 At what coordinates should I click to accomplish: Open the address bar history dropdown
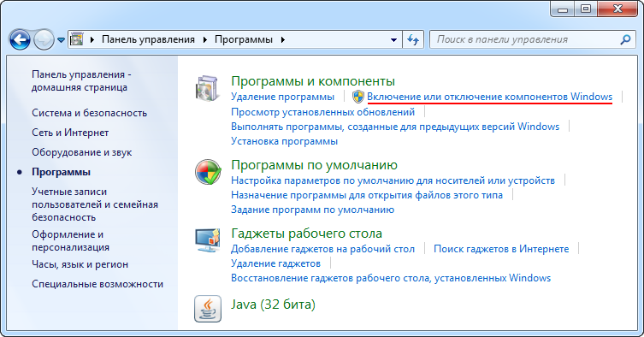(393, 40)
